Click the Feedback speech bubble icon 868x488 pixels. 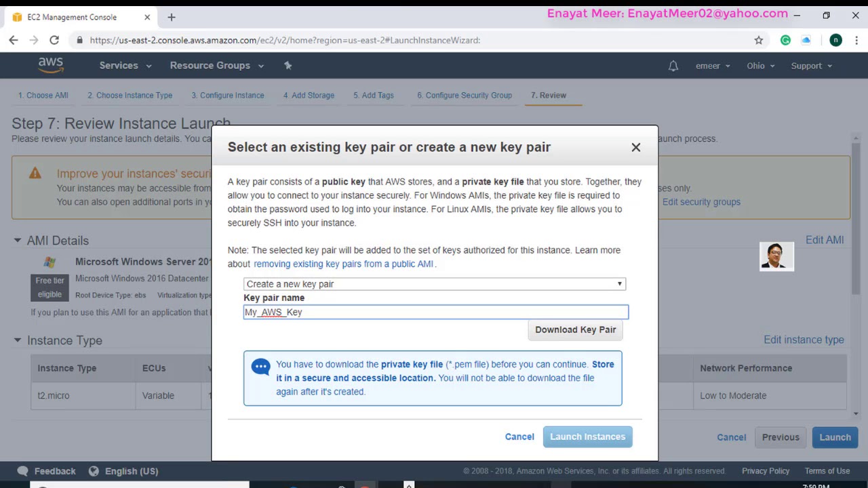23,471
